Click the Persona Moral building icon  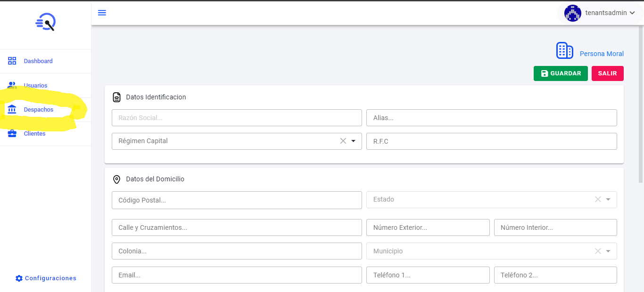[564, 50]
